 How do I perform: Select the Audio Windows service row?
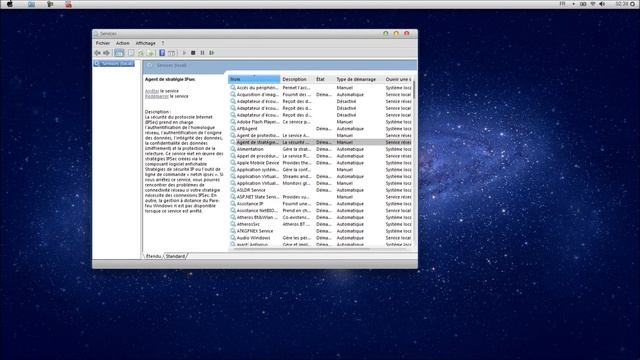click(320, 238)
